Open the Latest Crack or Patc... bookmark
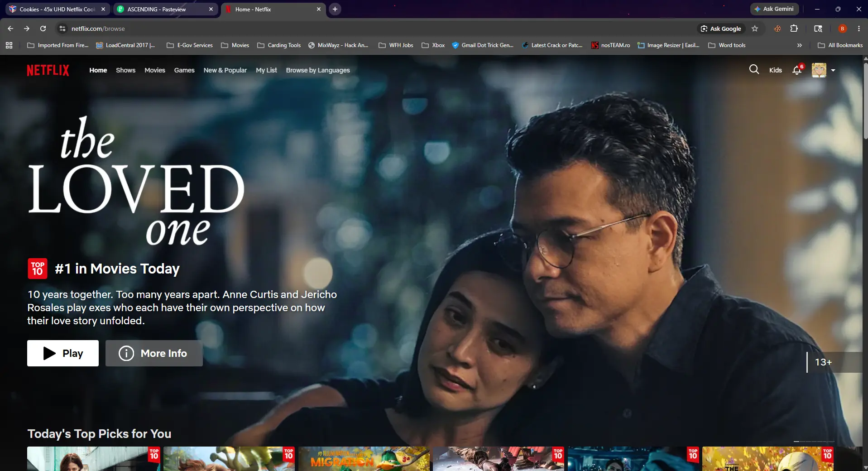The height and width of the screenshot is (471, 868). pyautogui.click(x=552, y=45)
